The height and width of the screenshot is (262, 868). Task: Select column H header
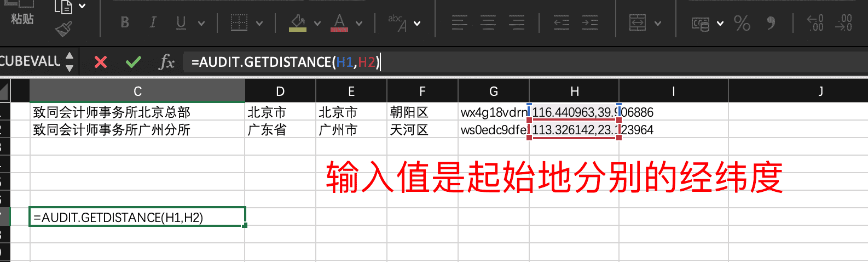coord(574,91)
